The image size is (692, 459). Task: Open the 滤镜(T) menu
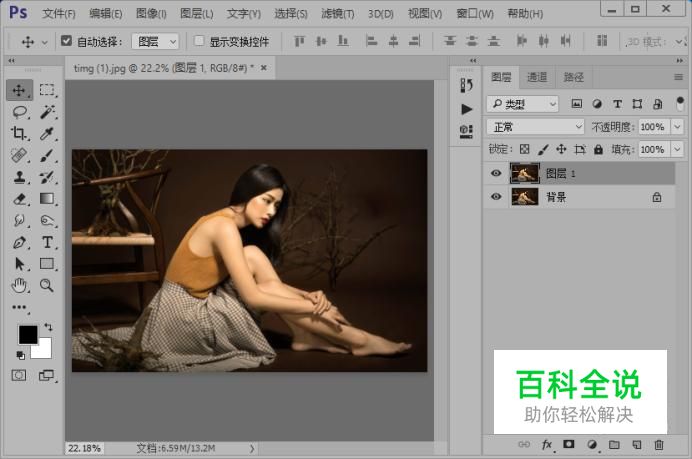pyautogui.click(x=337, y=14)
